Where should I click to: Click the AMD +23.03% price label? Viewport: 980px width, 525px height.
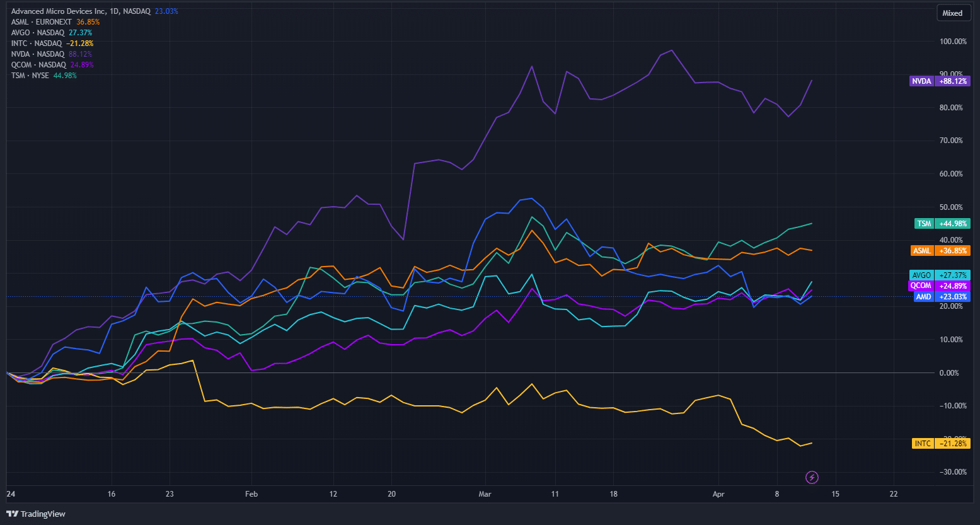(x=942, y=296)
